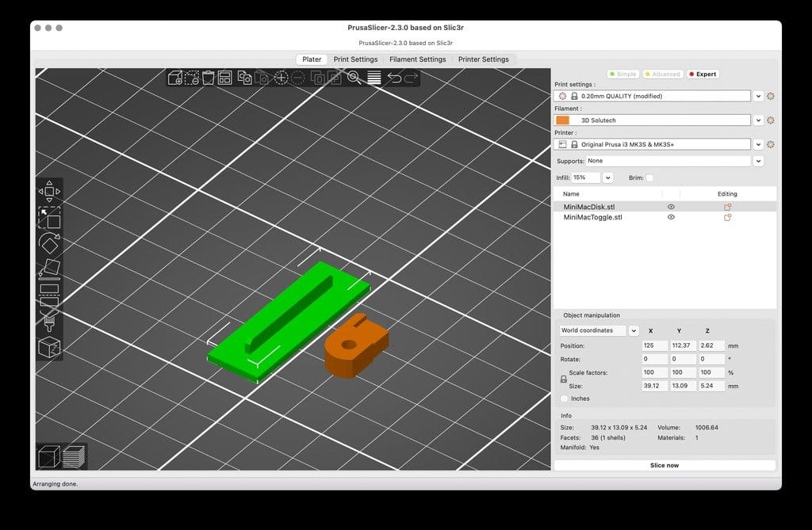Screen dimensions: 812x530
Task: Click the Delete all trash can icon
Action: point(209,78)
